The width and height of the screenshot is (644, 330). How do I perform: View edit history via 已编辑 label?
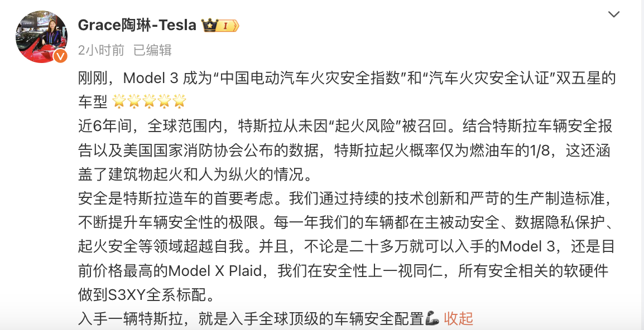coord(152,50)
